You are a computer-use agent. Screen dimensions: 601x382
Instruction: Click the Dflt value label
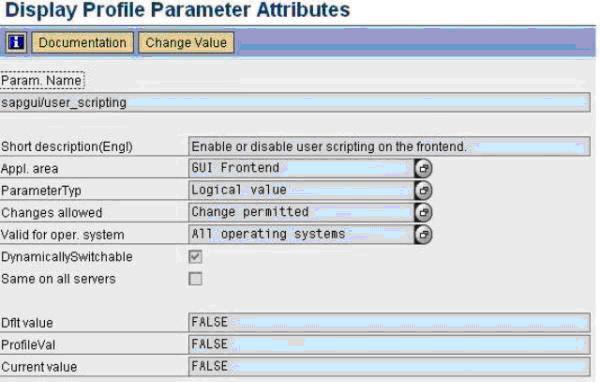point(27,323)
